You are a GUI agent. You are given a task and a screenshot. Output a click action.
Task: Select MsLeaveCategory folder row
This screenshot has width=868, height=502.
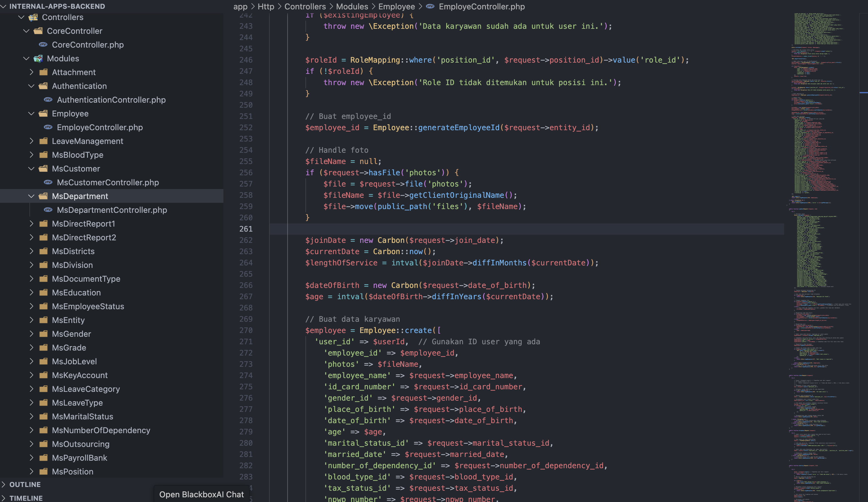pos(112,389)
